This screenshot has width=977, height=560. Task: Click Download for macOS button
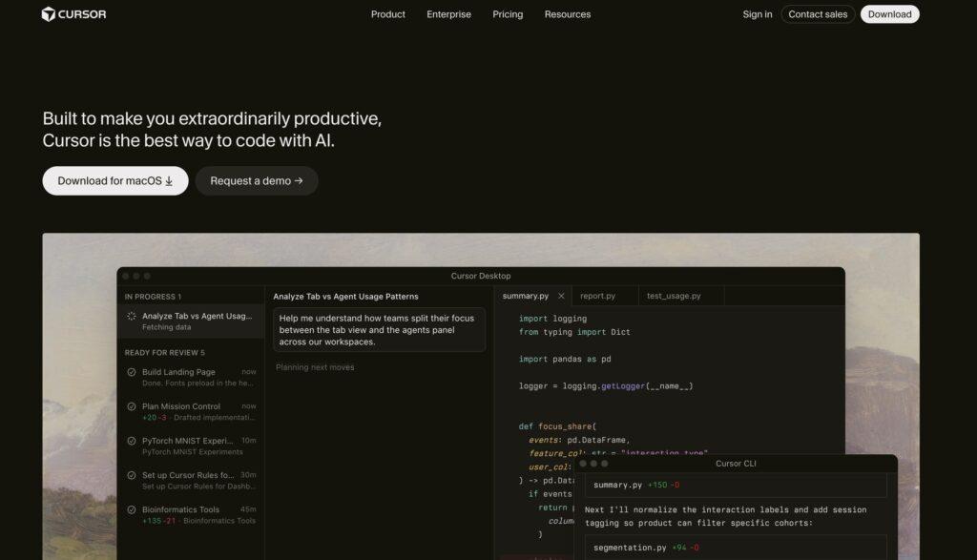coord(115,180)
